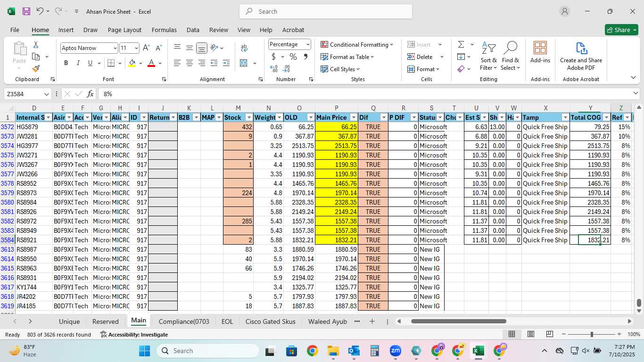This screenshot has width=644, height=362.
Task: Increase font size with the larger A icon
Action: tap(146, 48)
